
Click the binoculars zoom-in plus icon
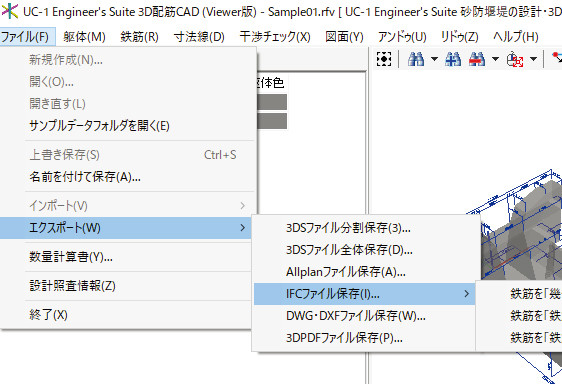pyautogui.click(x=453, y=59)
